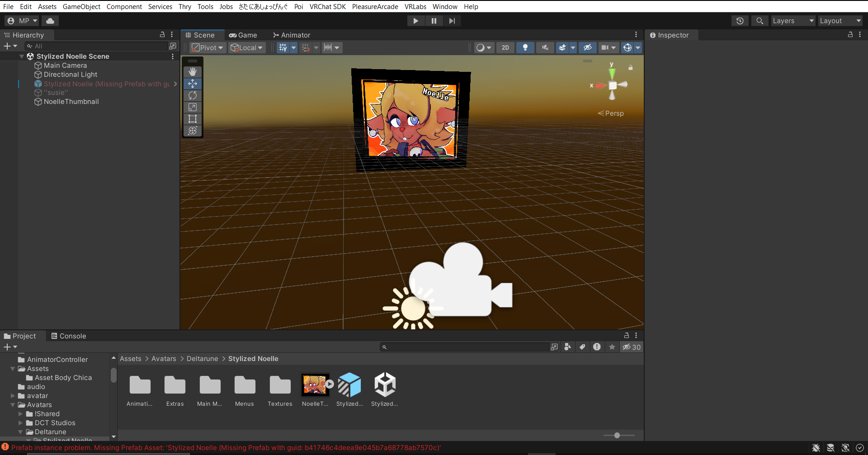Open the Gizmos dropdown arrow
The width and height of the screenshot is (868, 455).
[638, 47]
